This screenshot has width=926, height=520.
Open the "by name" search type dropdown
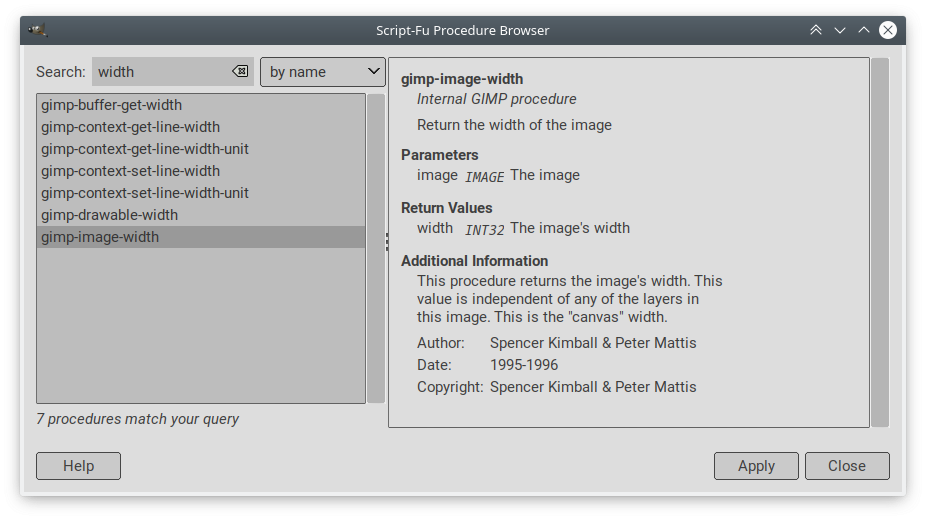click(x=323, y=72)
